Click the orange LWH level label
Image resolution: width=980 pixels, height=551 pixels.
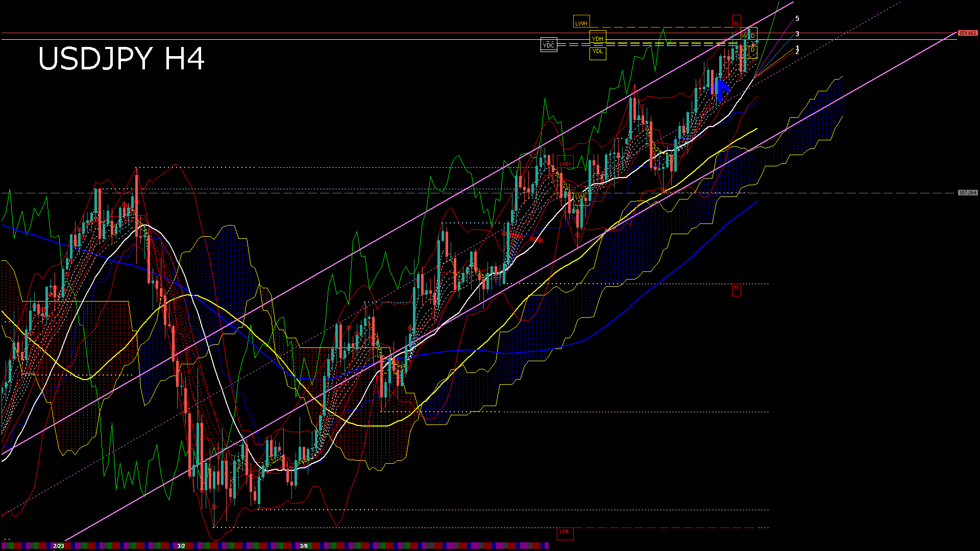pos(581,23)
